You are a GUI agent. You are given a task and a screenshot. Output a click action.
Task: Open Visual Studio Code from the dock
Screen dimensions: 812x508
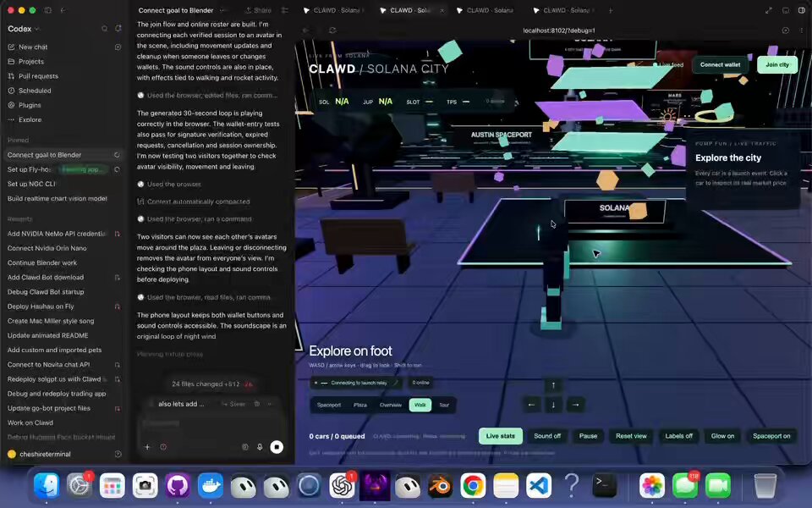point(539,486)
